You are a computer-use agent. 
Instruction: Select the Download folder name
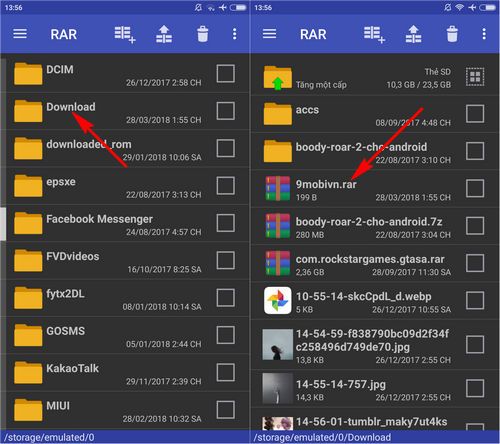click(71, 107)
